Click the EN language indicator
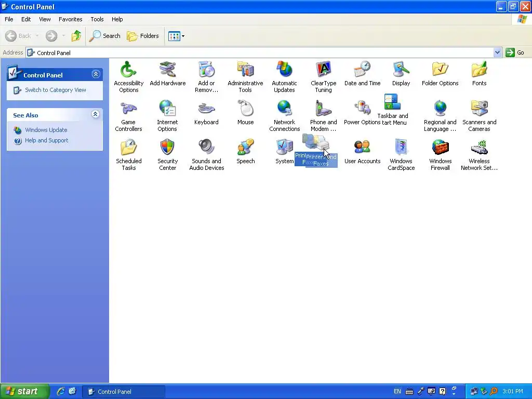Viewport: 532px width, 399px height. click(x=397, y=391)
